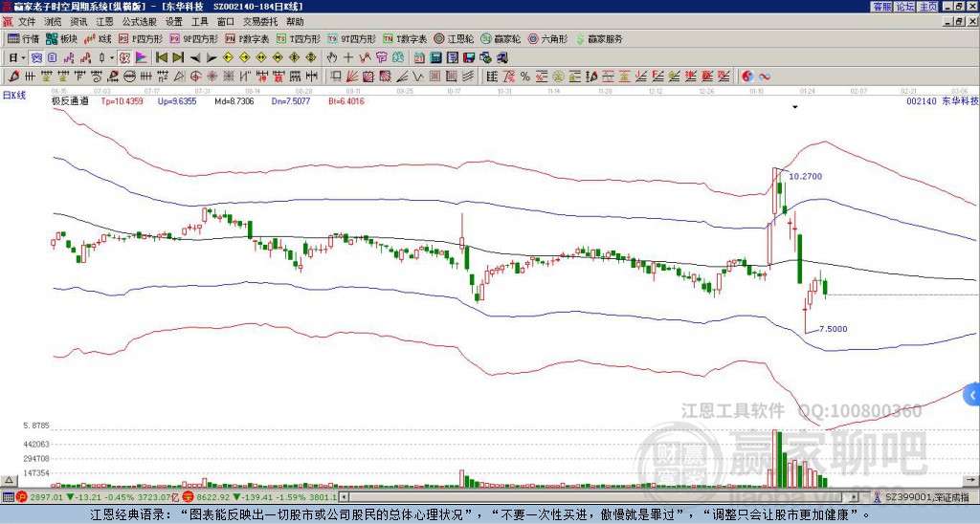Switch to the K线 candlestick view
This screenshot has width=980, height=524.
click(x=98, y=38)
